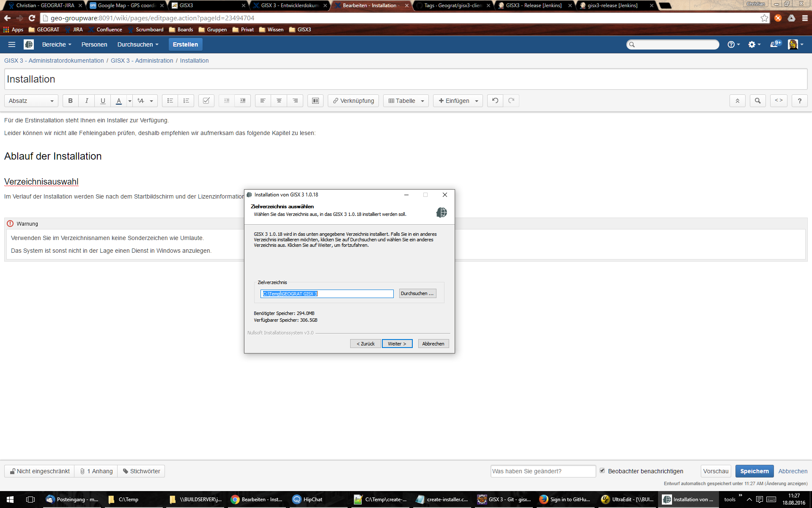Expand the Bereiche menu
The width and height of the screenshot is (812, 508).
[57, 44]
